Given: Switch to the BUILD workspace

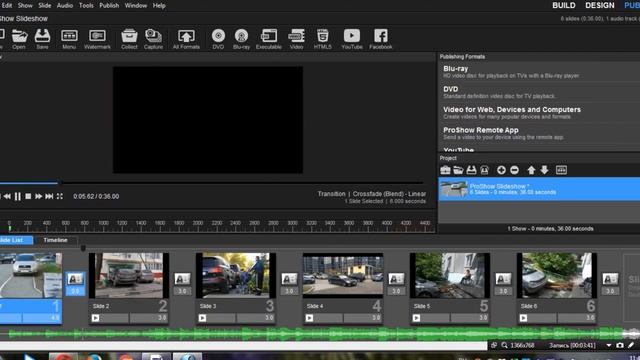Looking at the screenshot, I should (x=564, y=5).
